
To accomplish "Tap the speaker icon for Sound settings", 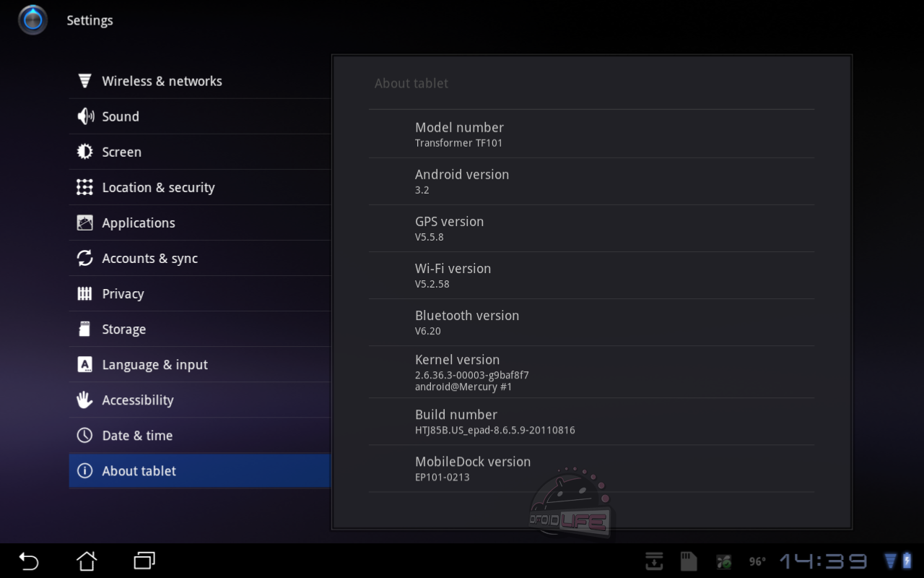I will point(84,116).
